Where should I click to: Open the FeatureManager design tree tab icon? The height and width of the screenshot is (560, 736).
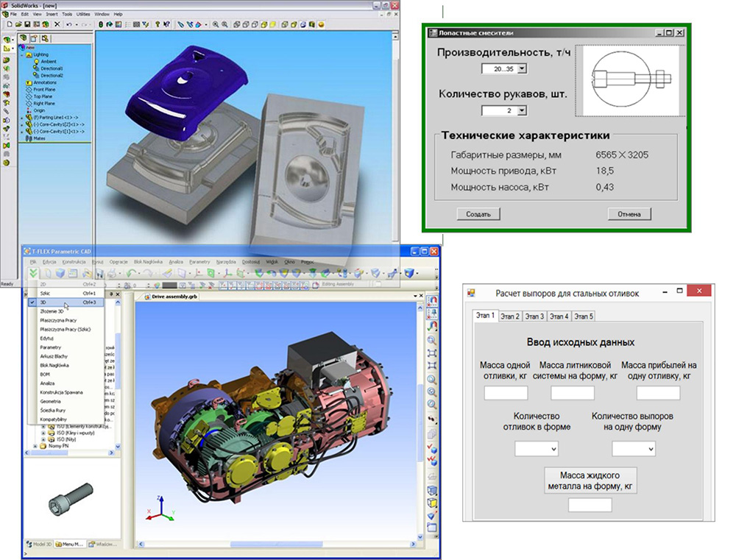click(23, 38)
